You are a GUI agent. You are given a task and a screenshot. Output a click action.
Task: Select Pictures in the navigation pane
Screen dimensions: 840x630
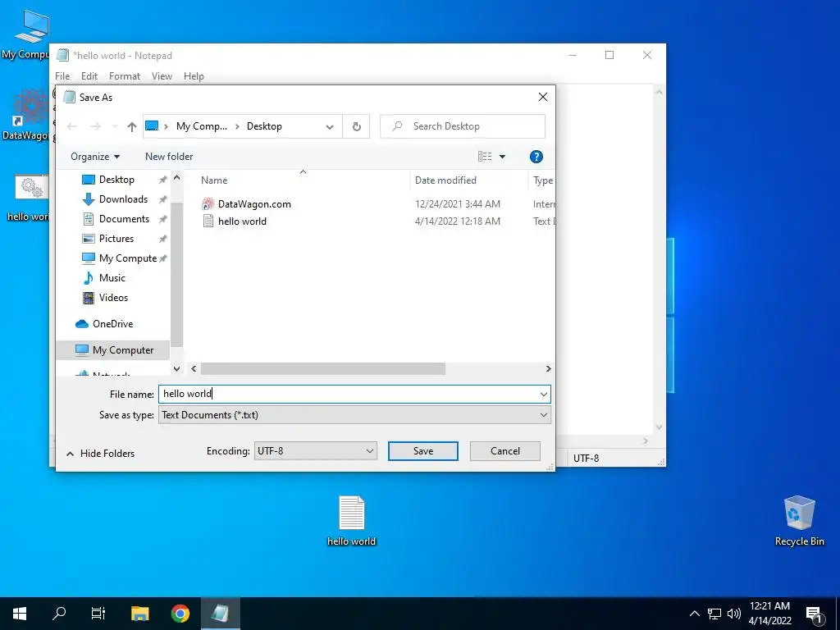[116, 239]
